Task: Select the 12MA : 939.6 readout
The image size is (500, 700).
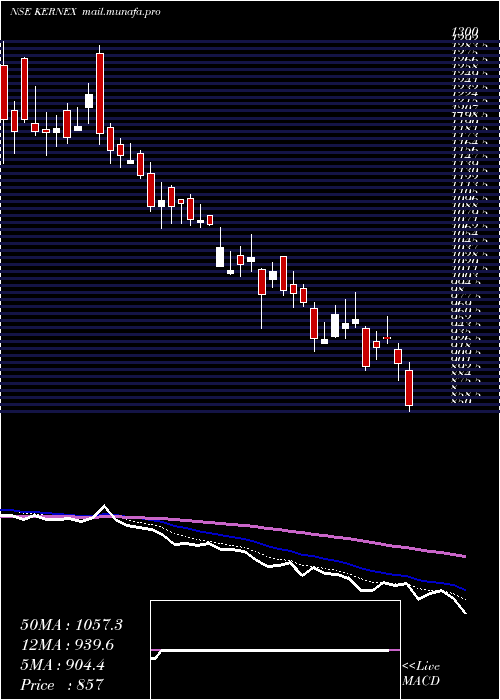Action: click(67, 645)
